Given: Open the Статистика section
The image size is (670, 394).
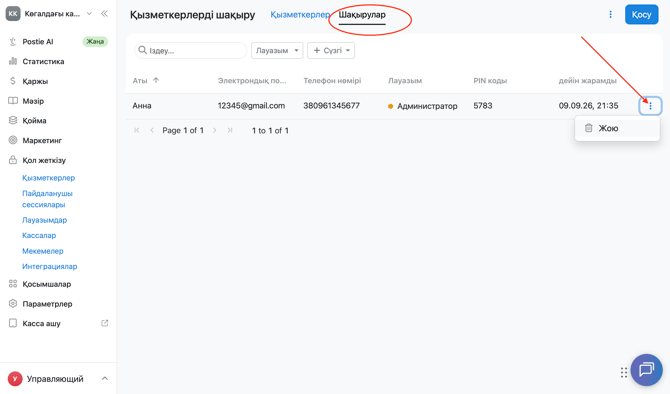Looking at the screenshot, I should (43, 62).
